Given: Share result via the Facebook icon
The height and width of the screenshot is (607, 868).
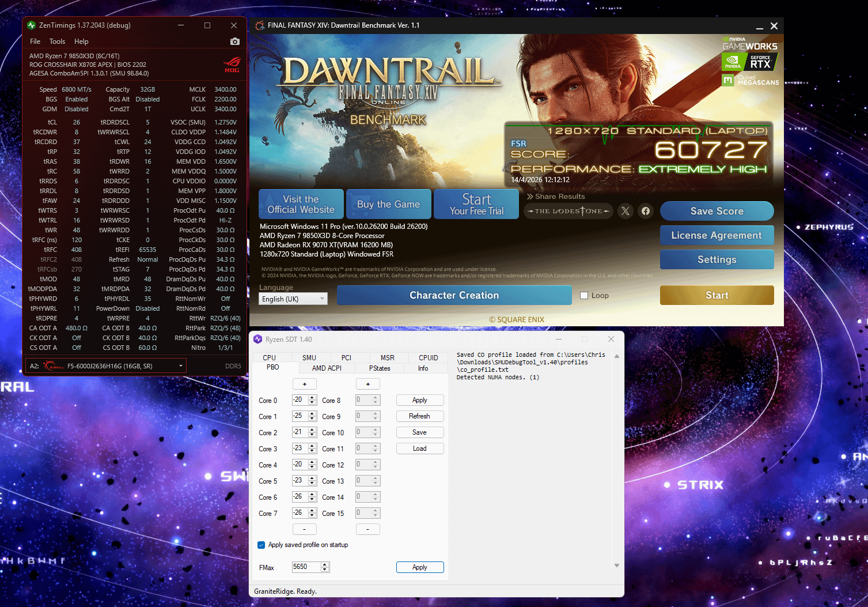Looking at the screenshot, I should pos(646,211).
